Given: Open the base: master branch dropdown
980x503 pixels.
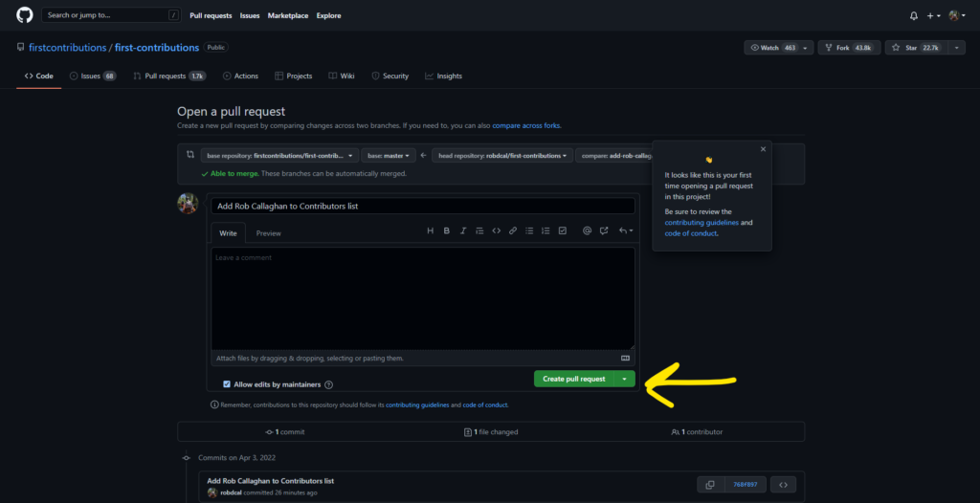Looking at the screenshot, I should coord(389,156).
